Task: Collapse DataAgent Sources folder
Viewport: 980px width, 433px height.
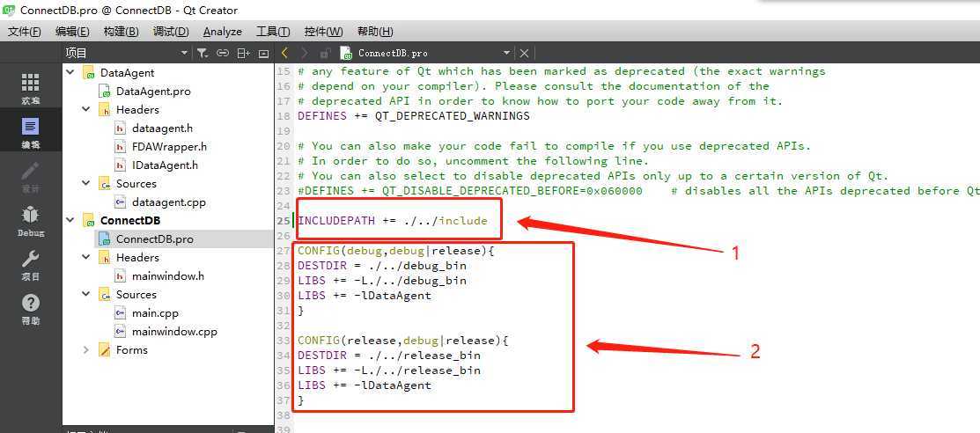Action: pyautogui.click(x=86, y=184)
